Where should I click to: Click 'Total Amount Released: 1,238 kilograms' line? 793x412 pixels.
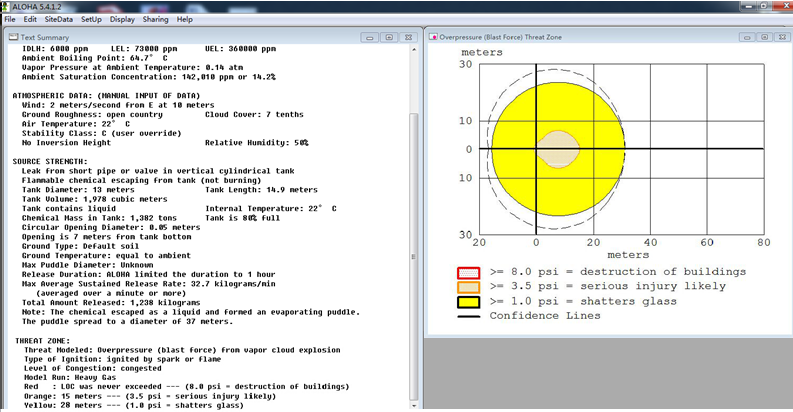click(111, 302)
